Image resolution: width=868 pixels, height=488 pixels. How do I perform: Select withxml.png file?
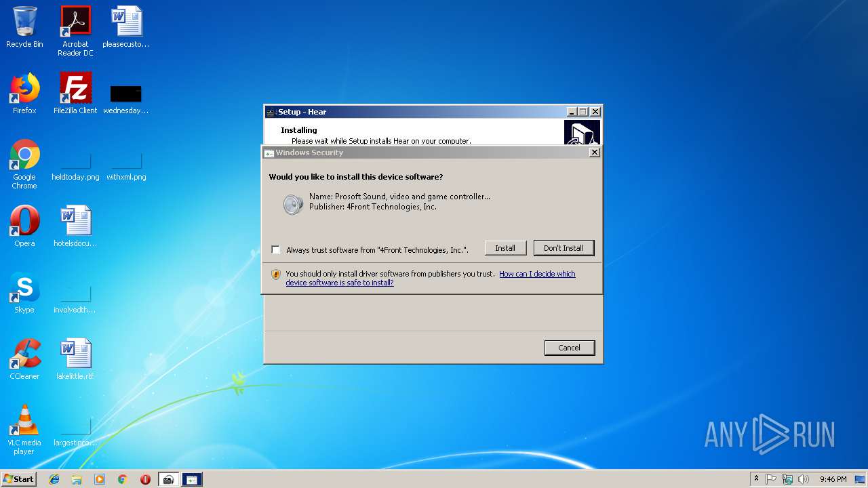tap(126, 167)
